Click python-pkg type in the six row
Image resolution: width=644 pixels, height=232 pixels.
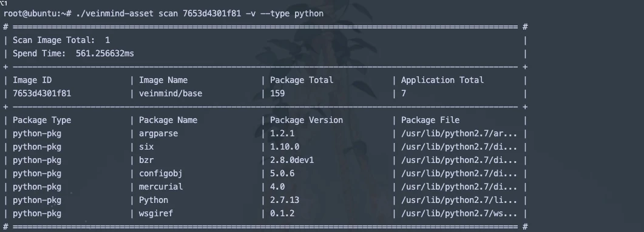[37, 147]
